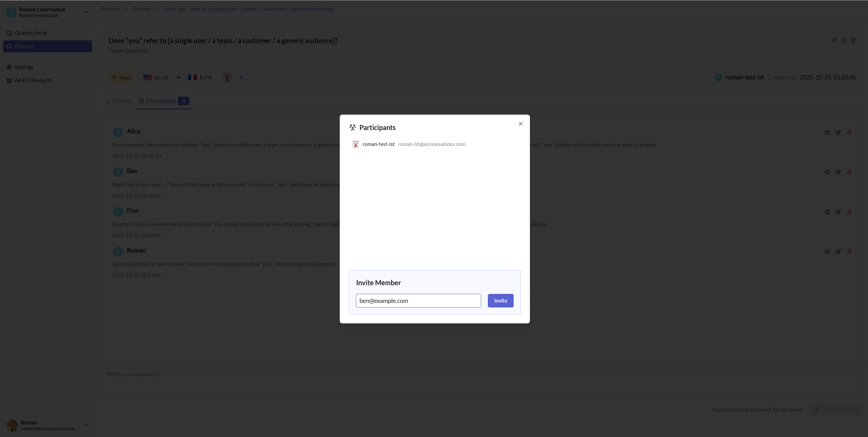
Task: Add another target language with the plus icon
Action: click(241, 77)
